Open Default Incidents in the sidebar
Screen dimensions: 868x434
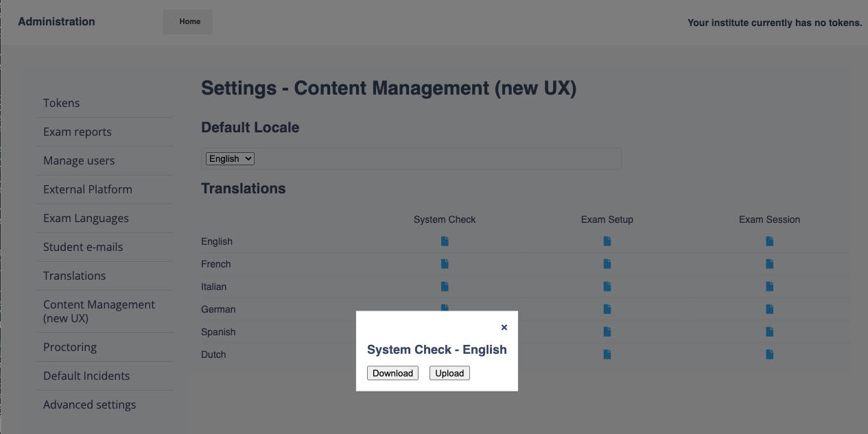[x=86, y=376]
